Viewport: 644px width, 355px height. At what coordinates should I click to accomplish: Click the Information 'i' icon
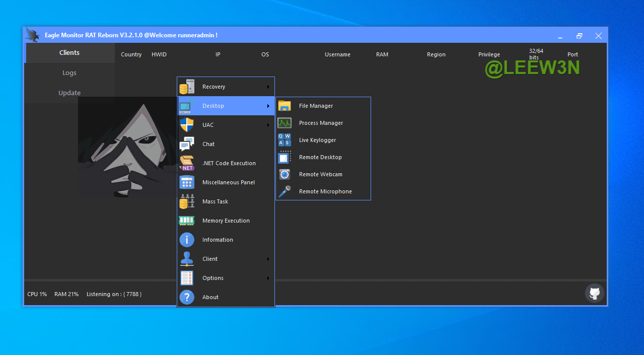pos(187,240)
